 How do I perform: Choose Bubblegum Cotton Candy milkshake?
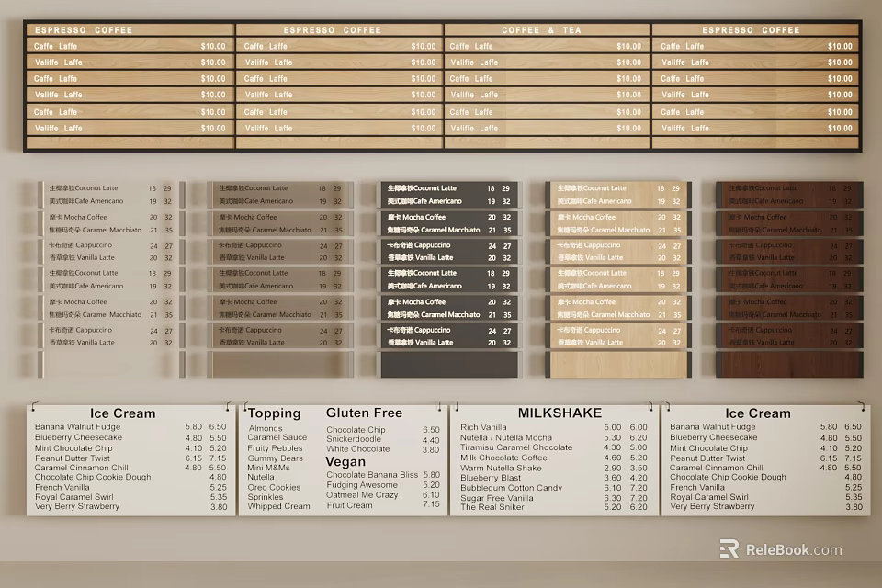pos(512,488)
